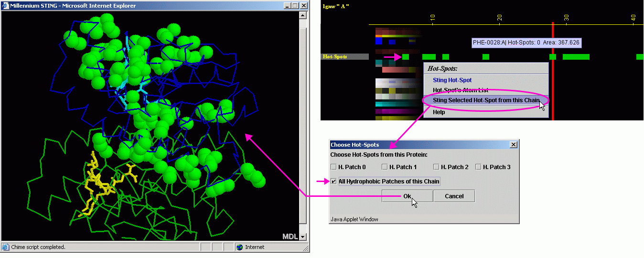Open Hot-Spot's Atom List menu item

pyautogui.click(x=461, y=90)
